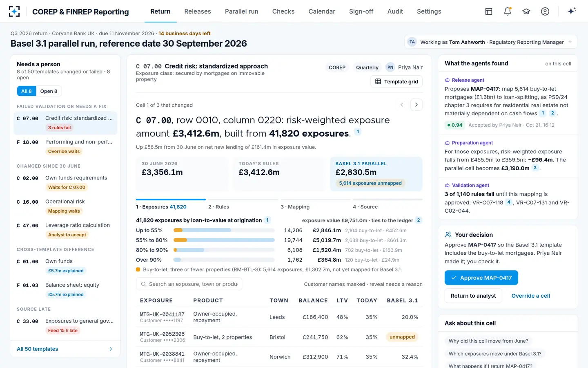Go to next changed cell arrow

click(x=416, y=105)
